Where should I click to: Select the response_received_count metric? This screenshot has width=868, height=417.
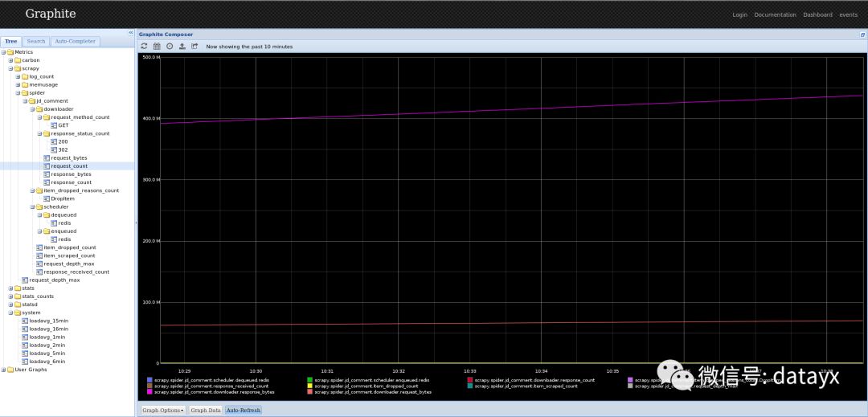pyautogui.click(x=76, y=272)
